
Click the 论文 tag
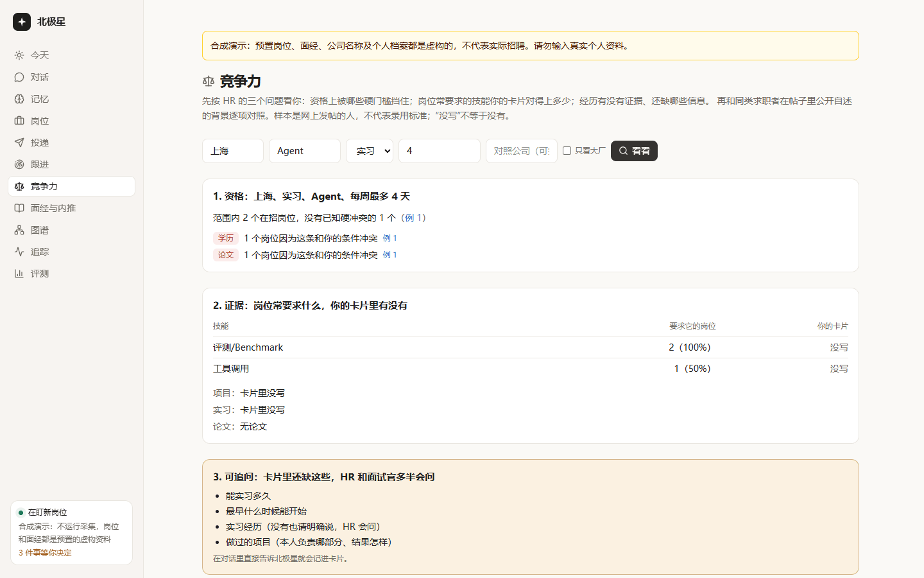coord(226,255)
